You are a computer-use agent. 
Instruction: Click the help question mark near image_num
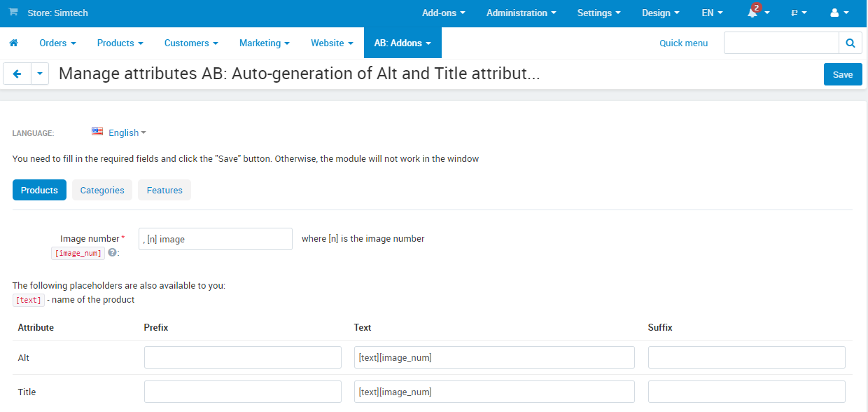(112, 252)
